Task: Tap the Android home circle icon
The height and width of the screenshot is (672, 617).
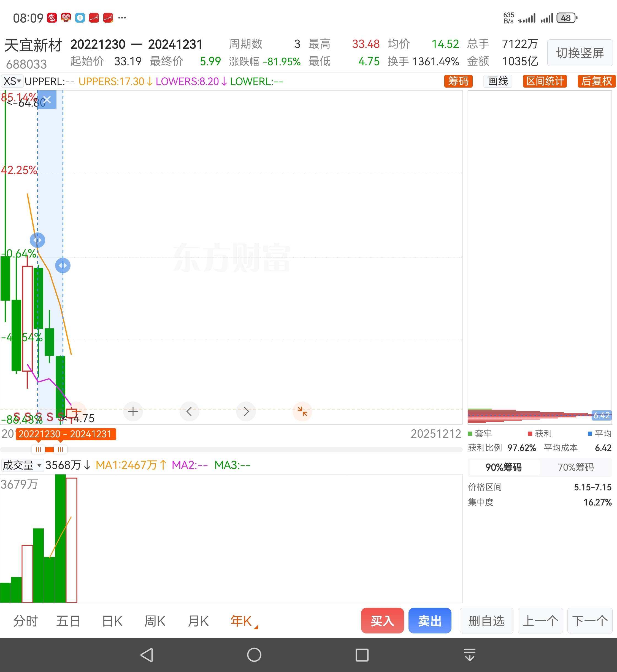Action: (x=254, y=655)
